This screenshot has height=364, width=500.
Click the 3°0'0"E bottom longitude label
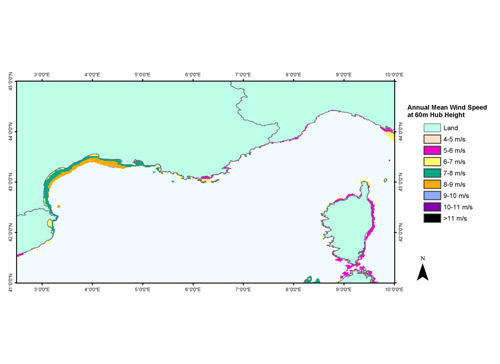(x=42, y=289)
